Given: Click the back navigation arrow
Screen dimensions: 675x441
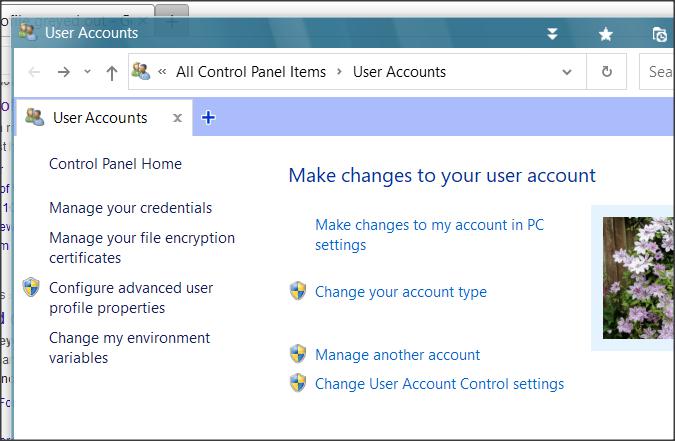Looking at the screenshot, I should click(x=34, y=72).
